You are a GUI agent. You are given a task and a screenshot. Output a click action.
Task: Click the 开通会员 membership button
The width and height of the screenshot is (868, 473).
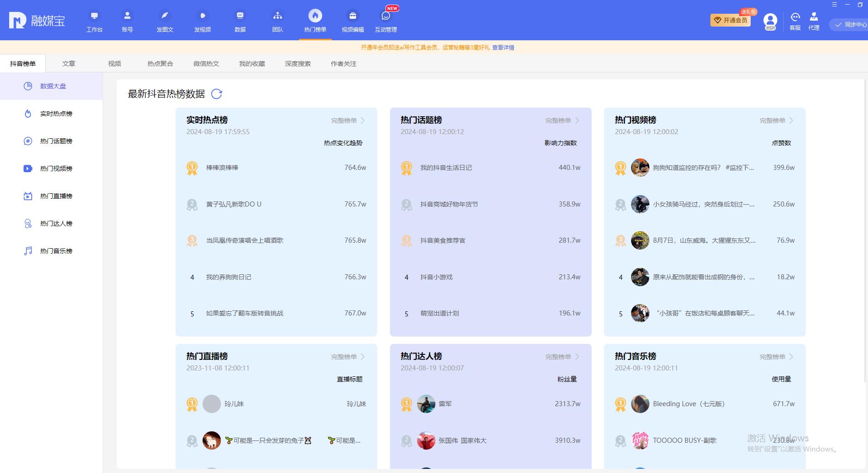click(731, 21)
